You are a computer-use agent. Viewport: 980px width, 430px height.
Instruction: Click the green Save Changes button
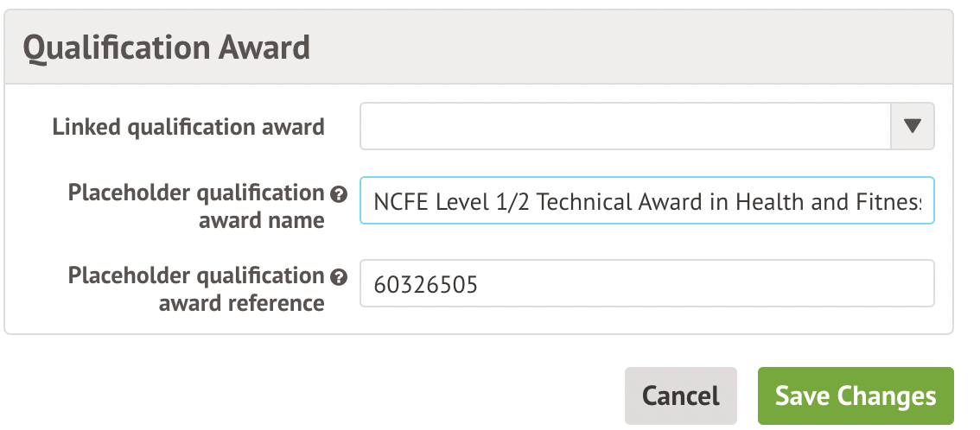pos(855,395)
